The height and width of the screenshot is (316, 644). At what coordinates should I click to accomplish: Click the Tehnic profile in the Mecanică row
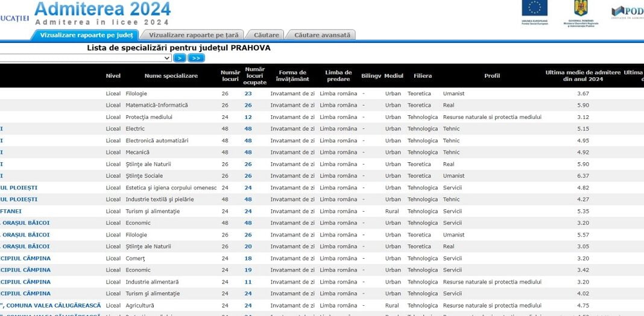point(452,152)
